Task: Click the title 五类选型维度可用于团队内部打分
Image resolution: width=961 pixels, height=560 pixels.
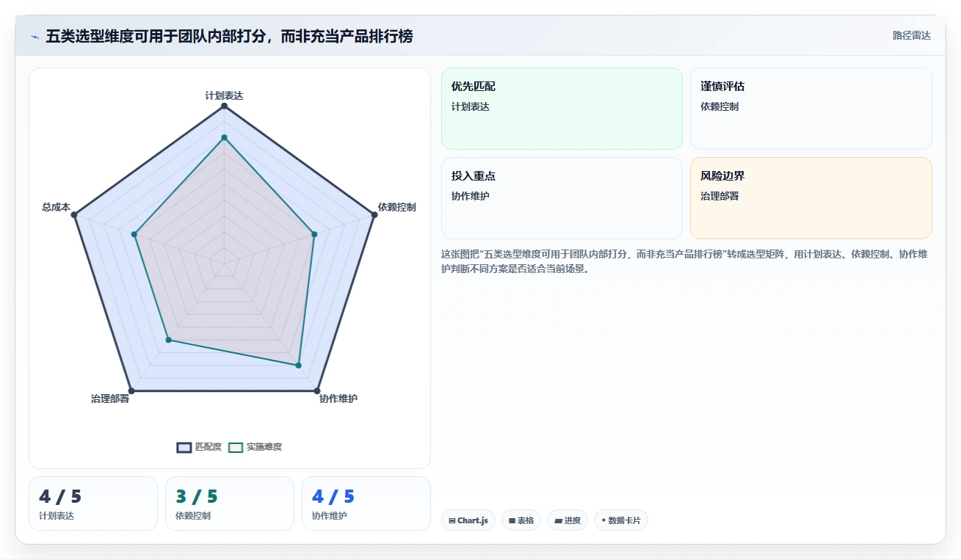Action: click(x=229, y=36)
